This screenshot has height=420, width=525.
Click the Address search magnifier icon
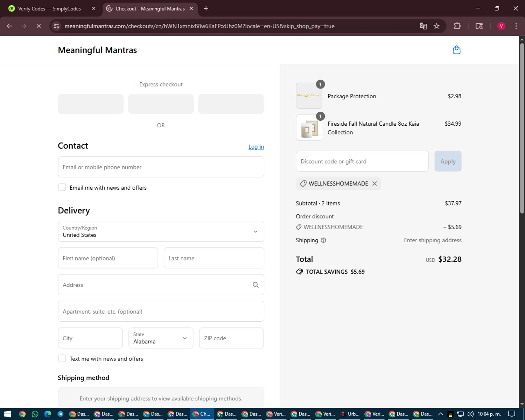255,285
